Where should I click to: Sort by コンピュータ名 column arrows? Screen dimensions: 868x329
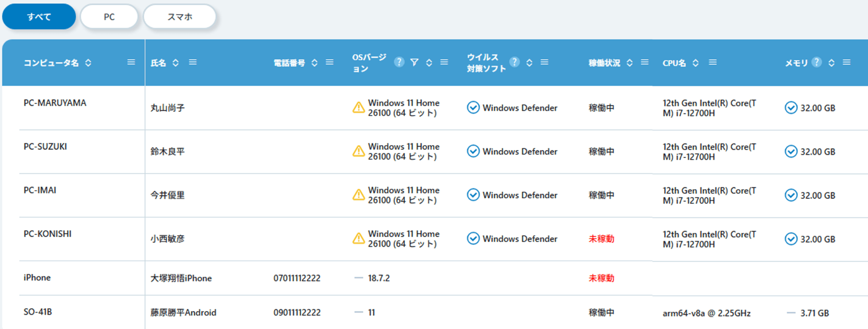(88, 63)
